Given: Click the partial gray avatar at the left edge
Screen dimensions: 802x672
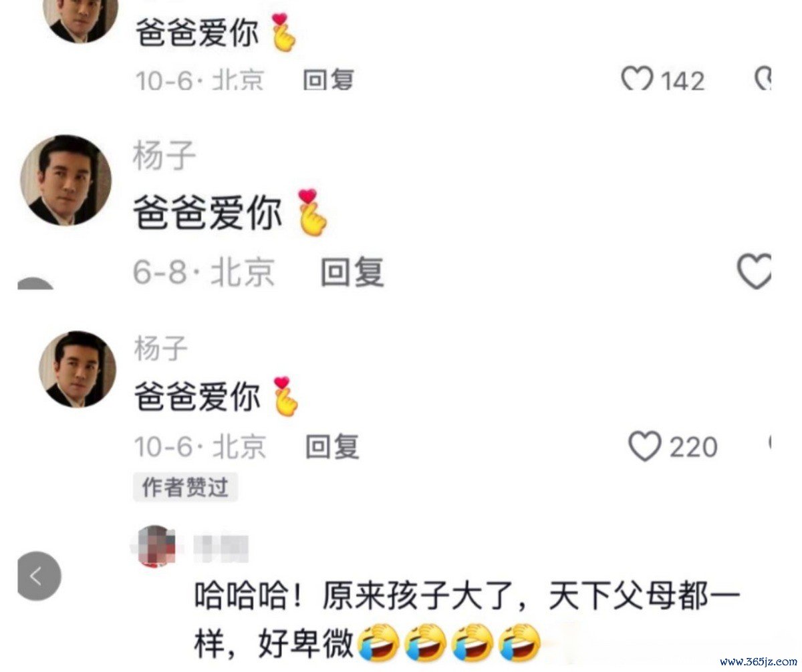Looking at the screenshot, I should tap(35, 283).
